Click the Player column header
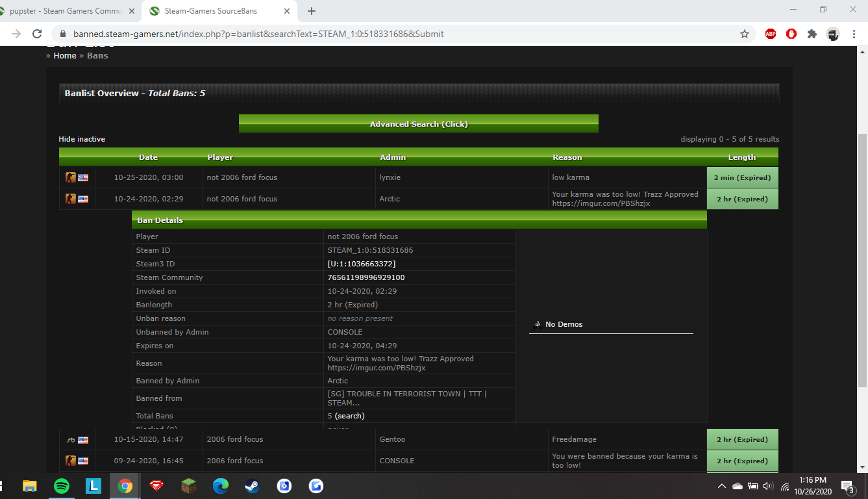Image resolution: width=868 pixels, height=499 pixels. (220, 157)
